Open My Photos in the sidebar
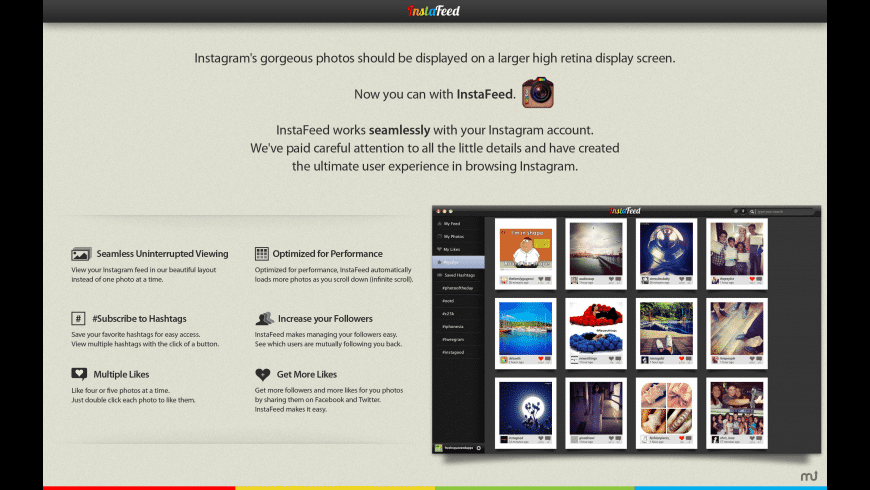This screenshot has width=870, height=490. 458,236
